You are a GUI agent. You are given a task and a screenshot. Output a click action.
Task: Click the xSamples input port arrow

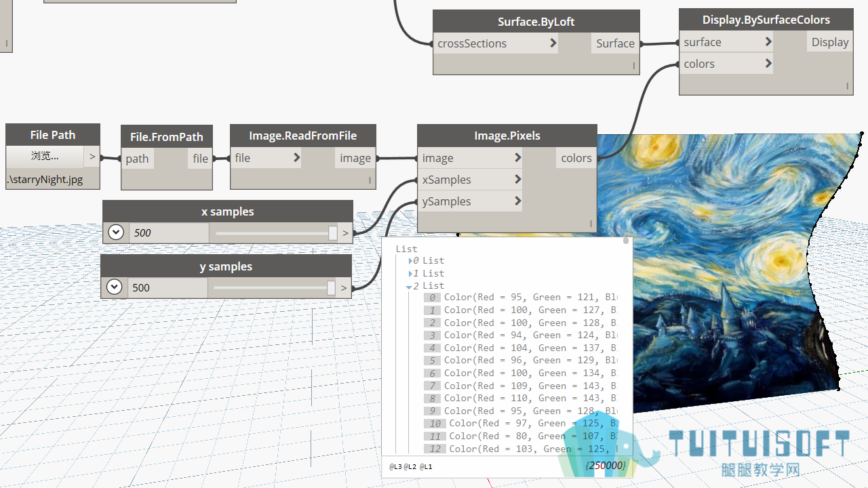pyautogui.click(x=517, y=180)
